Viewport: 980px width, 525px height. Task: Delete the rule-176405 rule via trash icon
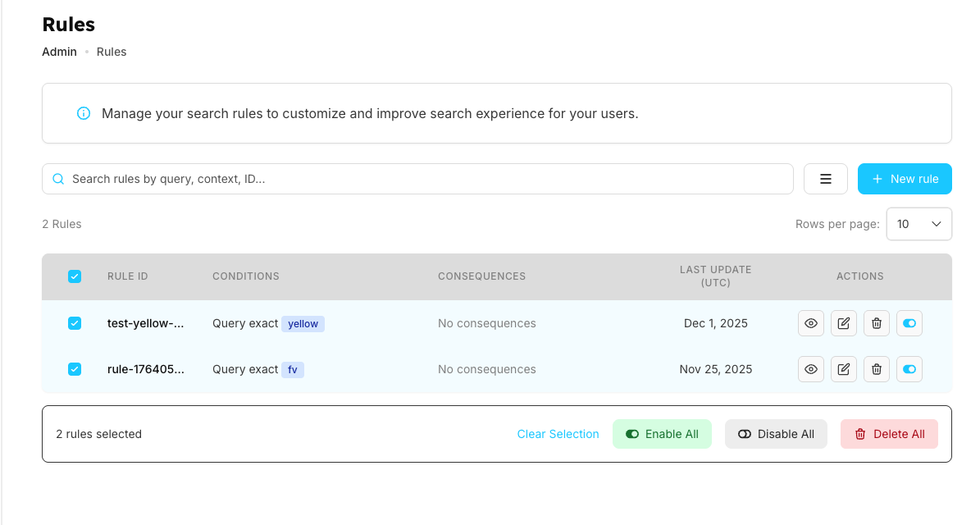pyautogui.click(x=877, y=369)
